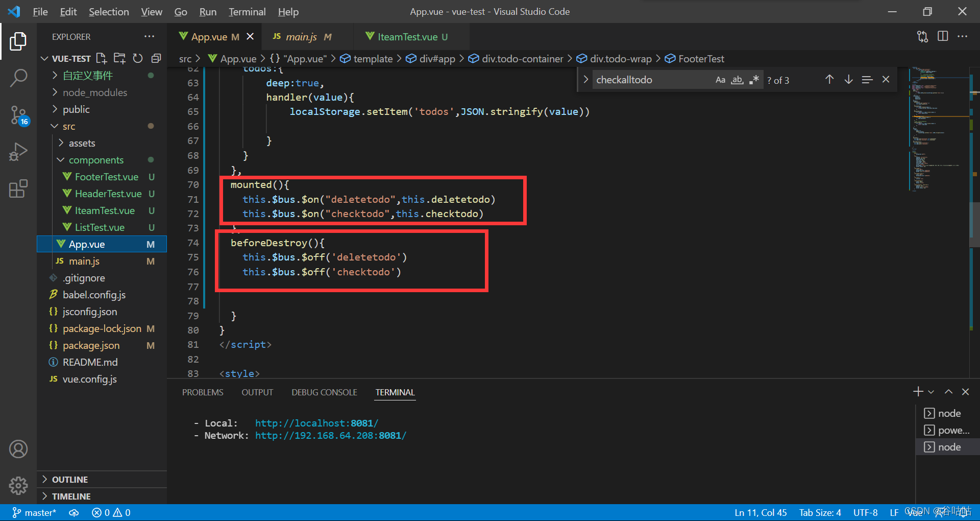Open the Search view in activity bar
980x521 pixels.
pyautogui.click(x=18, y=78)
